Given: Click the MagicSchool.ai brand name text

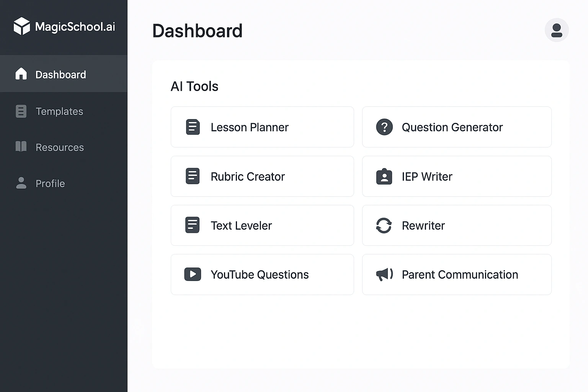Looking at the screenshot, I should (75, 27).
